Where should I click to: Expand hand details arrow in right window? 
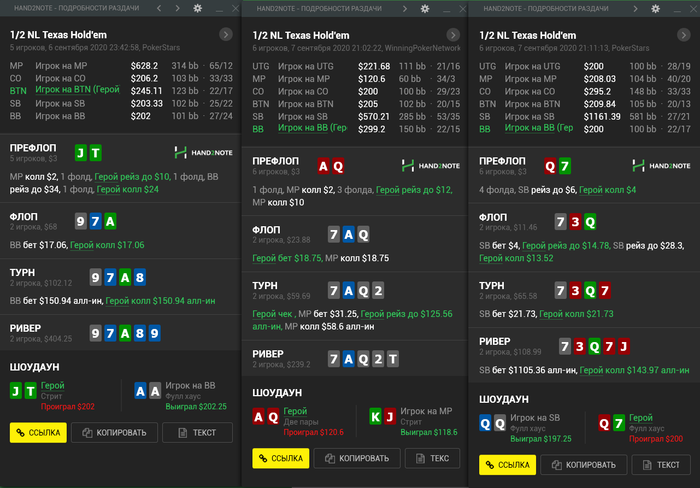(683, 35)
